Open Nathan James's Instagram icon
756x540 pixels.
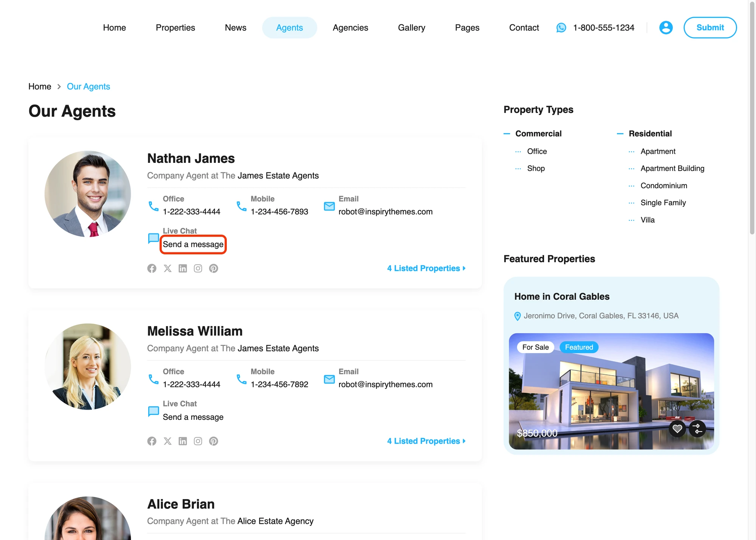click(x=198, y=268)
